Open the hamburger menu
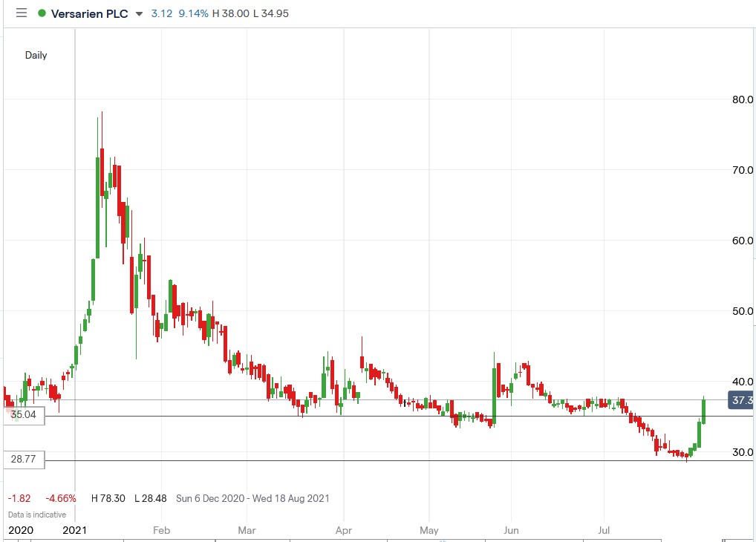Image resolution: width=756 pixels, height=542 pixels. click(x=21, y=13)
